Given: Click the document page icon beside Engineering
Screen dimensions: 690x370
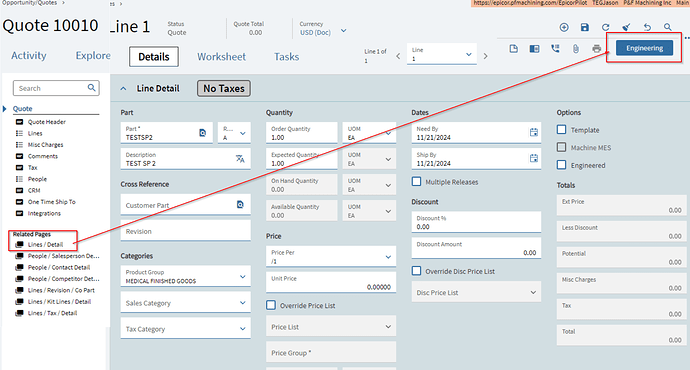Looking at the screenshot, I should coord(514,48).
